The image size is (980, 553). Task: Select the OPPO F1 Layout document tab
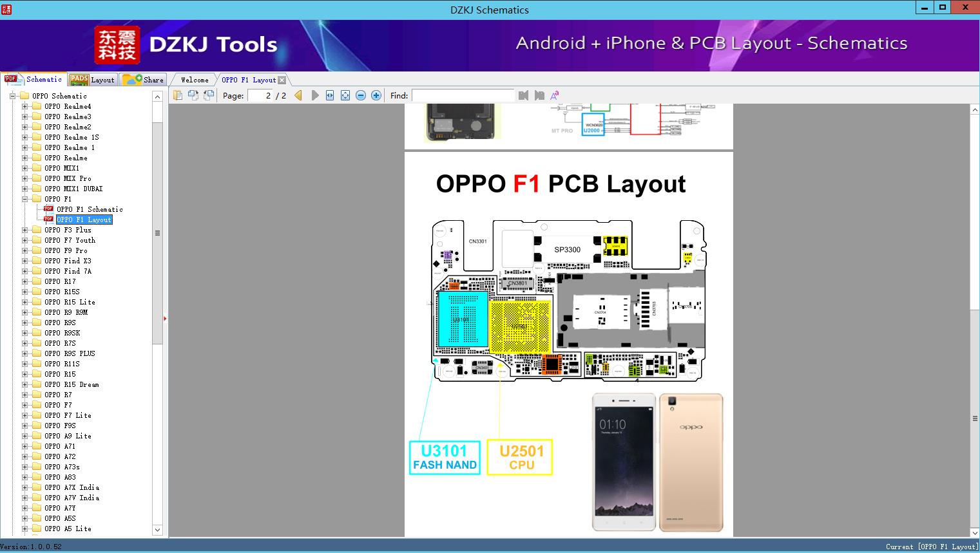pos(249,80)
